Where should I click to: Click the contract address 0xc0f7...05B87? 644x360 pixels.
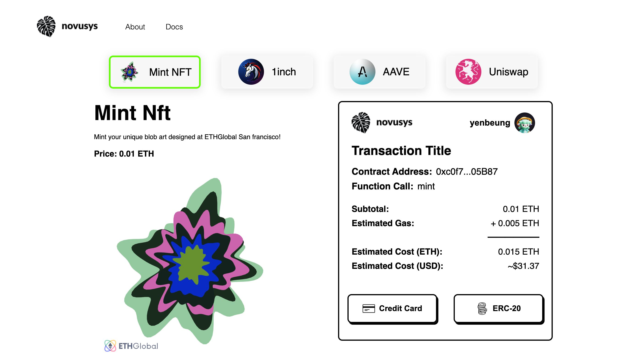(466, 172)
